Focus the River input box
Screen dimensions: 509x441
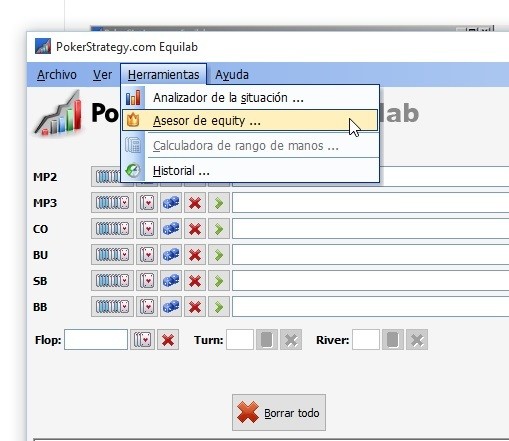coord(366,340)
